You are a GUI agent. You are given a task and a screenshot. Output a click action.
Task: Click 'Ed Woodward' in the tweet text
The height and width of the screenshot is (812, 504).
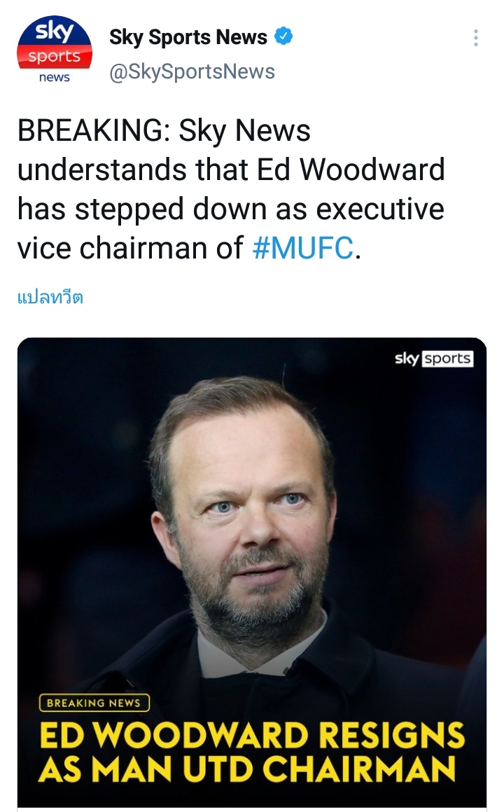pyautogui.click(x=365, y=170)
